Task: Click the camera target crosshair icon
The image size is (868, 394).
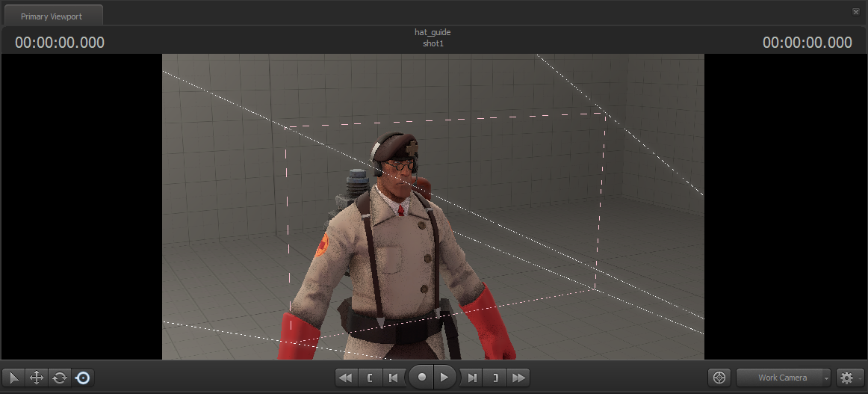Action: point(719,378)
